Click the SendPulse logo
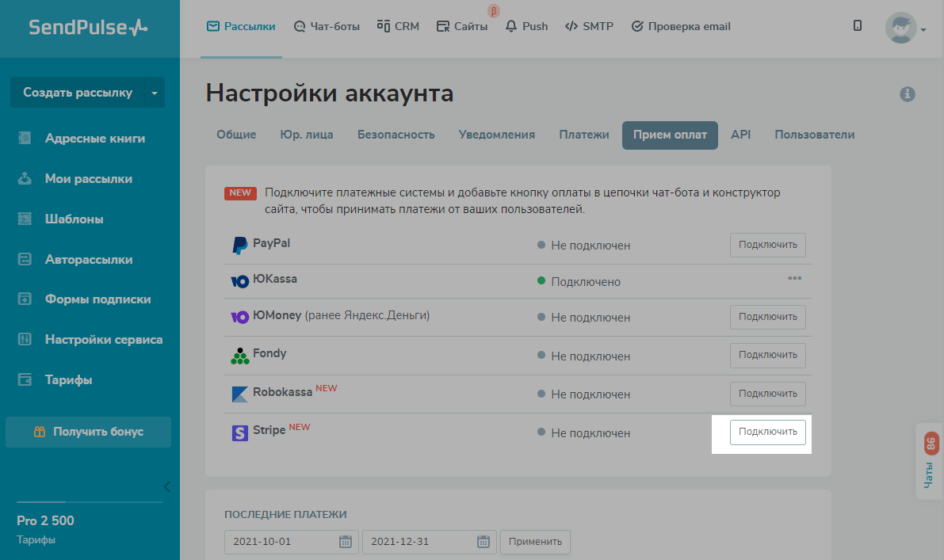The height and width of the screenshot is (560, 944). pyautogui.click(x=89, y=28)
